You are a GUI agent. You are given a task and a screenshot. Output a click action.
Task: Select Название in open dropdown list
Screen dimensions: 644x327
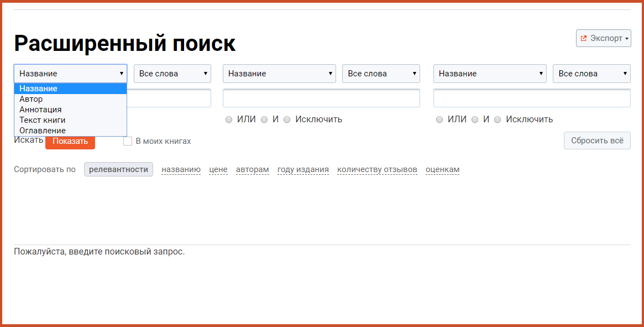click(70, 89)
